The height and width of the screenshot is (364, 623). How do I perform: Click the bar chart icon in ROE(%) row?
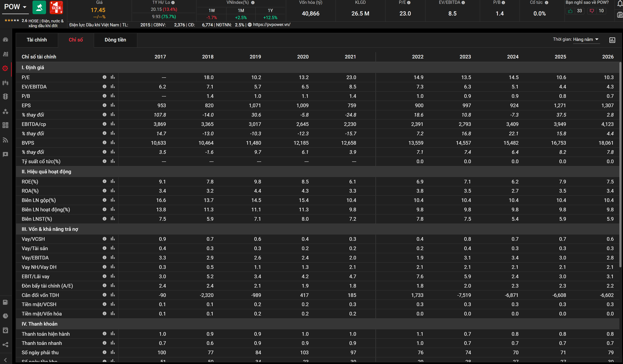click(113, 181)
